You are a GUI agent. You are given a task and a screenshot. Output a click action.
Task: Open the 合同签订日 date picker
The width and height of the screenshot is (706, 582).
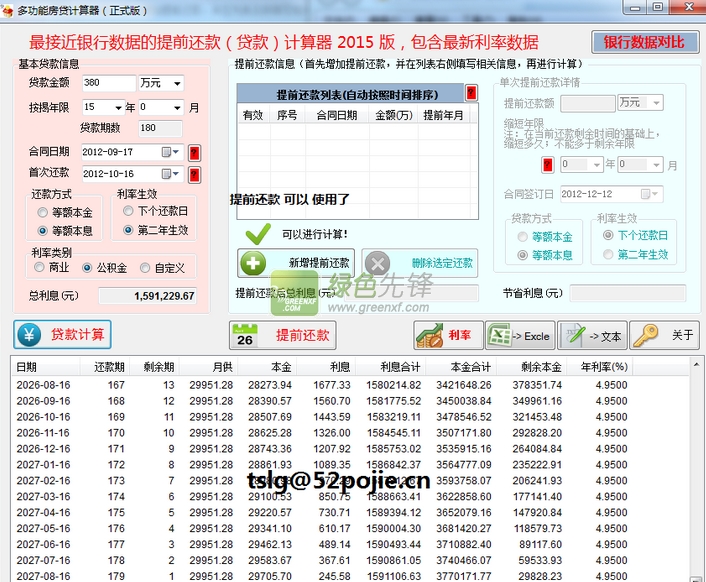(x=650, y=194)
